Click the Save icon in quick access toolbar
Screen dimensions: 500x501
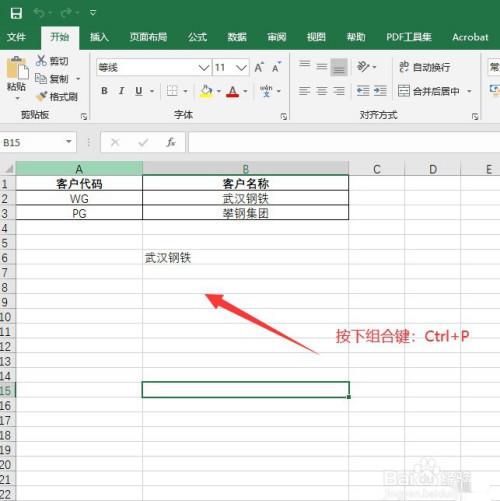pyautogui.click(x=16, y=13)
